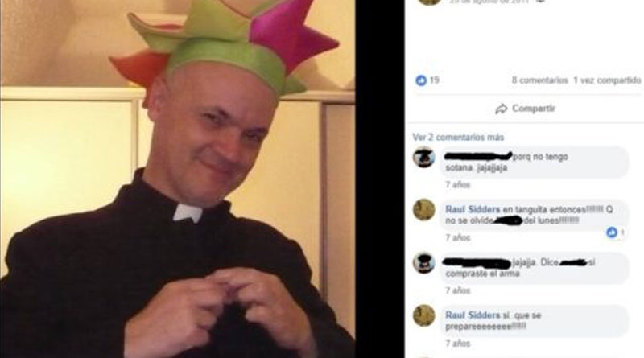Open avatar of commenter asking about arma

(424, 263)
